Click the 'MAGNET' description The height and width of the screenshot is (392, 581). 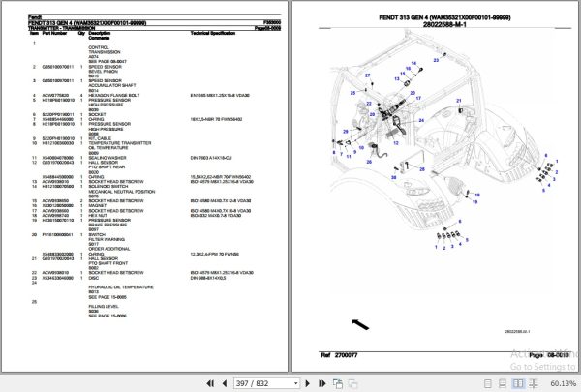pyautogui.click(x=98, y=205)
